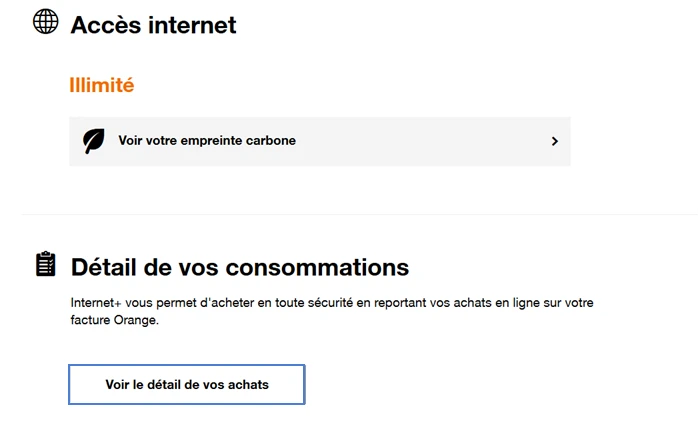Click the word "Internet+" starting the description

click(95, 302)
